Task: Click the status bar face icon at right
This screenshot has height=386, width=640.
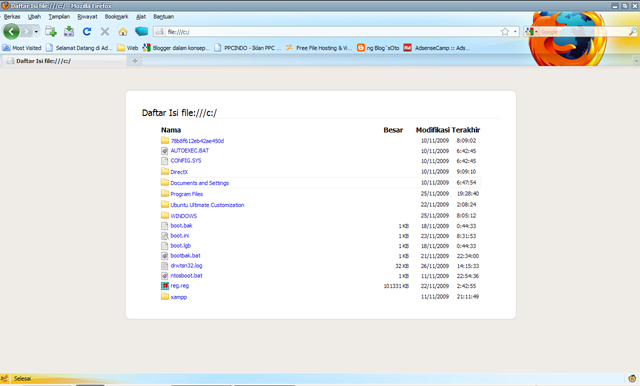Action: (x=632, y=378)
